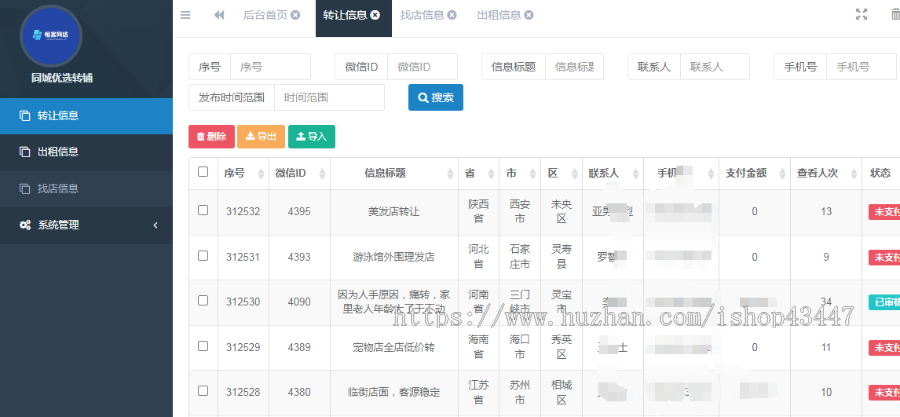
Task: Sort by 信息标题 column arrows
Action: point(451,174)
